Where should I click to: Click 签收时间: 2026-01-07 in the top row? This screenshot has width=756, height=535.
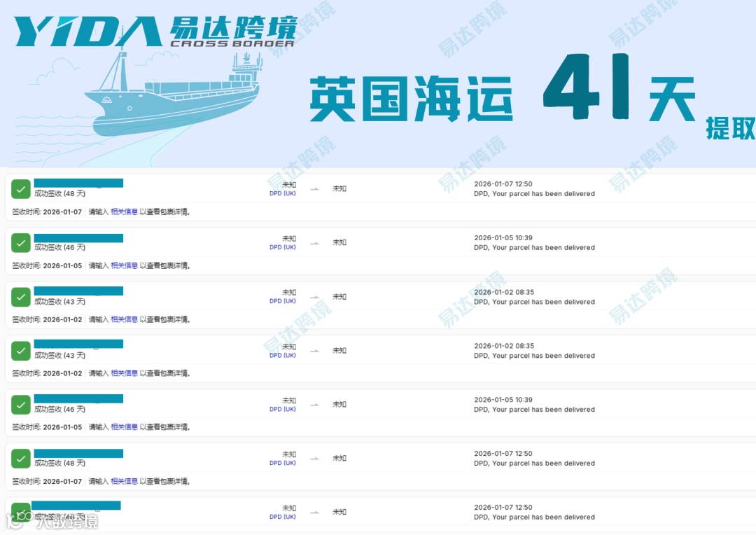click(x=47, y=211)
